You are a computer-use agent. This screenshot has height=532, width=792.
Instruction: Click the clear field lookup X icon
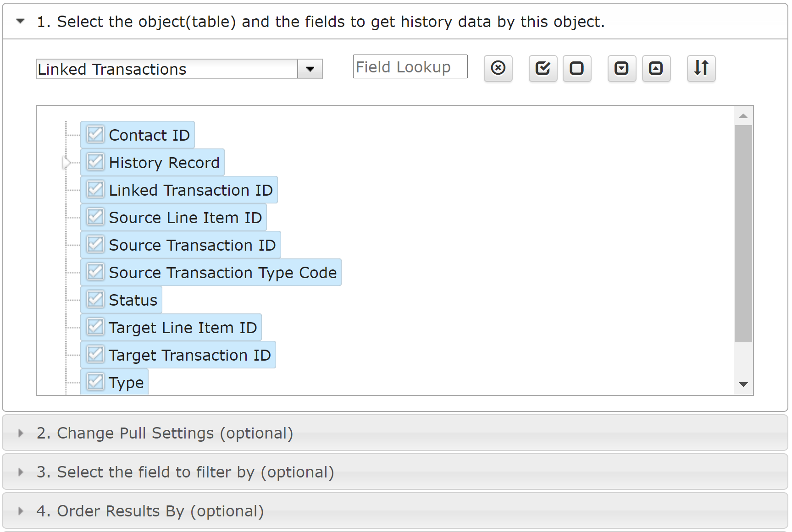coord(498,68)
